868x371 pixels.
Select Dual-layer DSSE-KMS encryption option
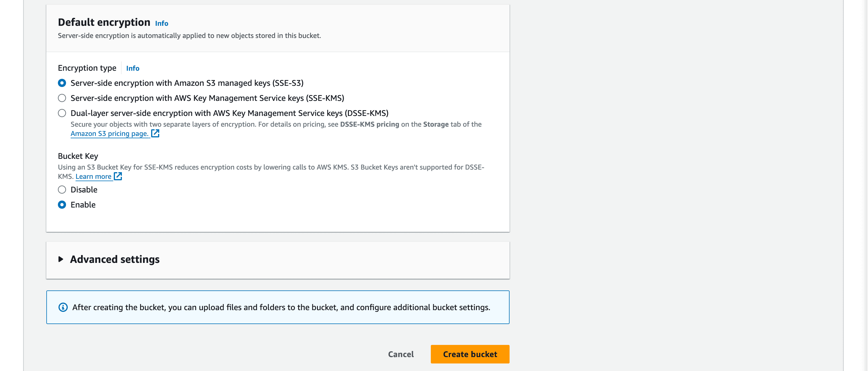[62, 113]
